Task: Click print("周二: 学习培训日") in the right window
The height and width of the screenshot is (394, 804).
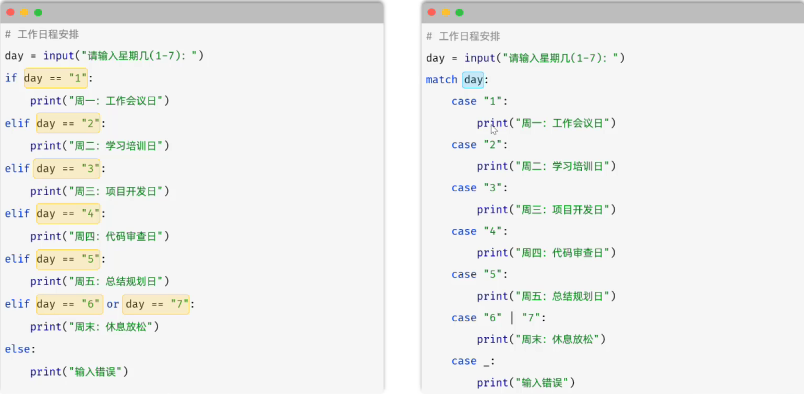Action: coord(547,166)
